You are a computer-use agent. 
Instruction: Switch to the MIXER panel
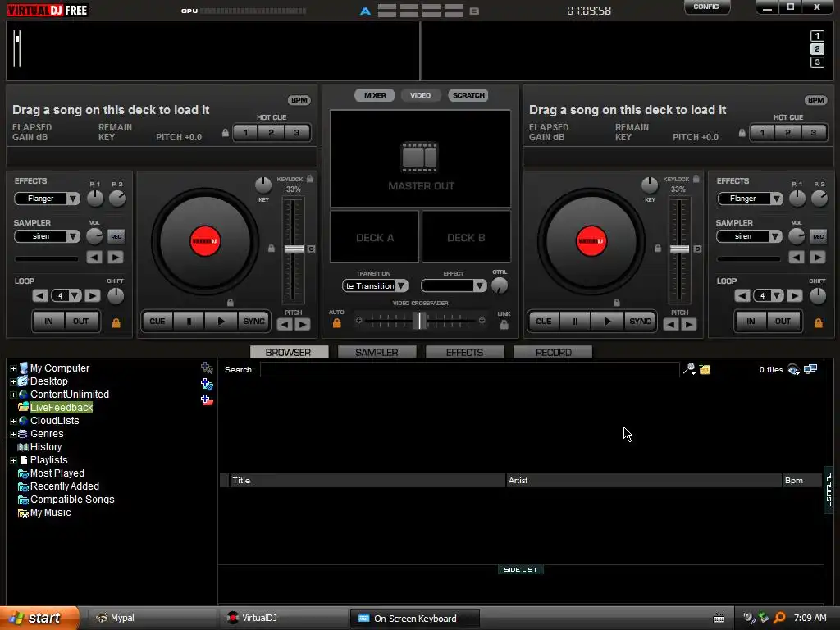pos(375,95)
